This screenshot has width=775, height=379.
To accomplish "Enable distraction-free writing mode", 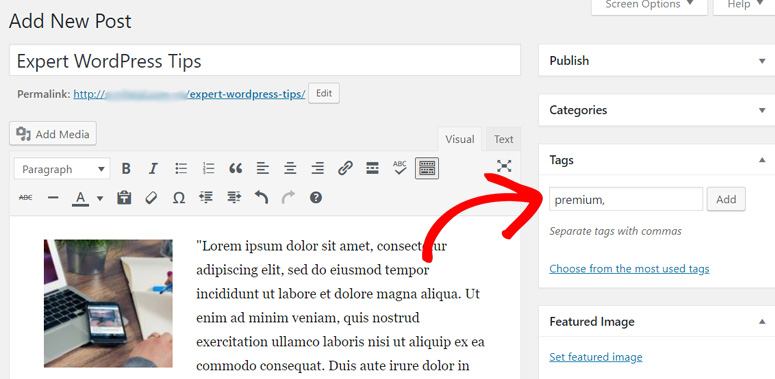I will pos(504,166).
